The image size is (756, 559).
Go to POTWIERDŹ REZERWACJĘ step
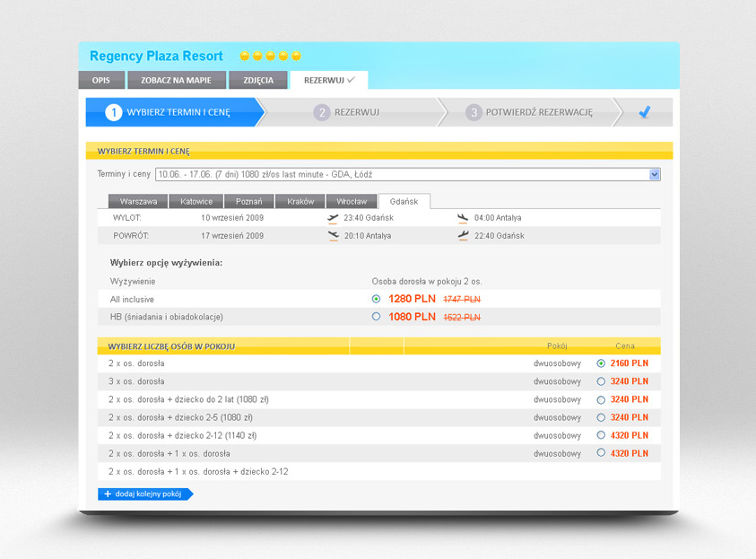[x=529, y=112]
